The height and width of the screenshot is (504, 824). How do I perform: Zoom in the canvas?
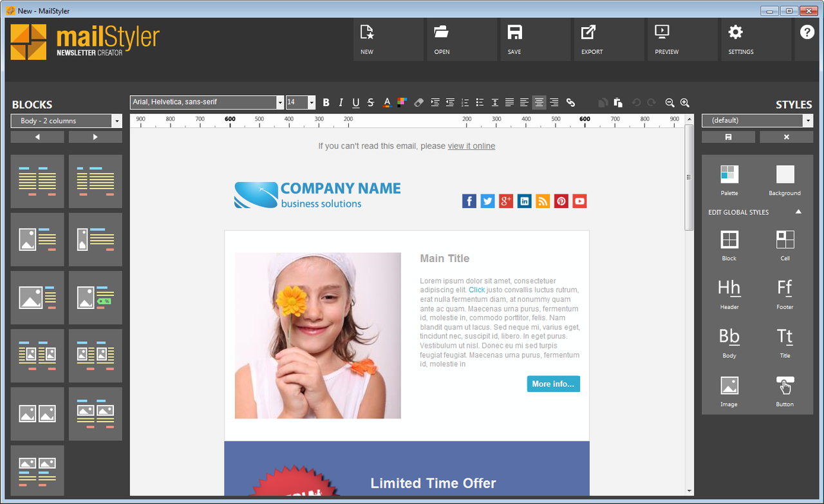click(x=684, y=102)
